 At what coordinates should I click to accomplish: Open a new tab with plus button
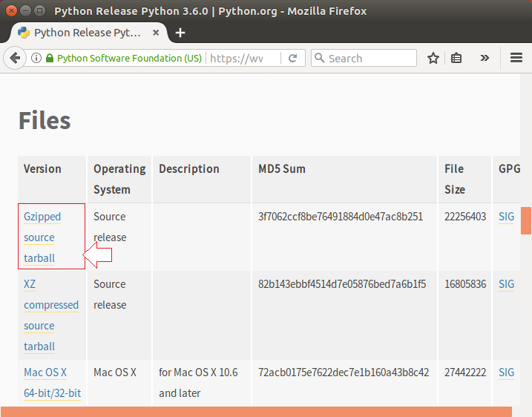180,33
